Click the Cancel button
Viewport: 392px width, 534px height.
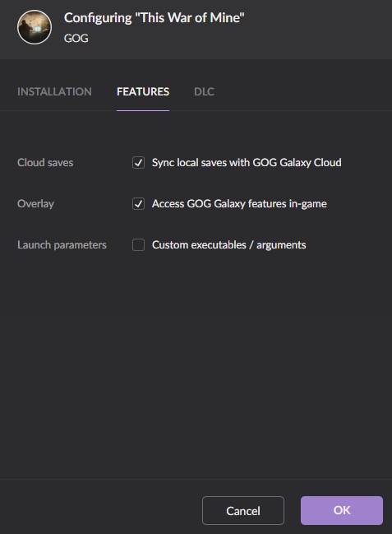(243, 510)
